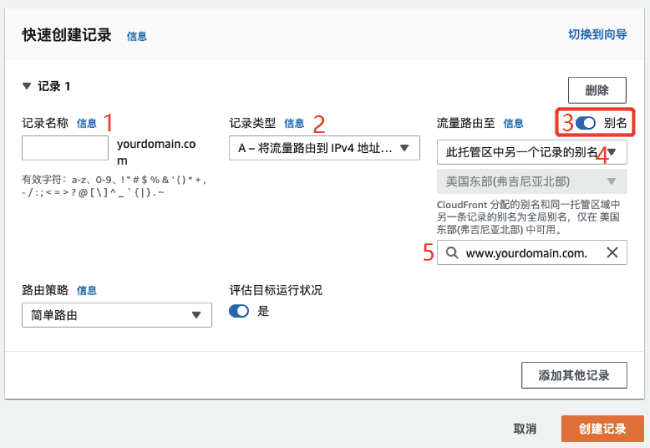Image resolution: width=650 pixels, height=448 pixels.
Task: Click the 记录名称 text input field
Action: pyautogui.click(x=64, y=149)
